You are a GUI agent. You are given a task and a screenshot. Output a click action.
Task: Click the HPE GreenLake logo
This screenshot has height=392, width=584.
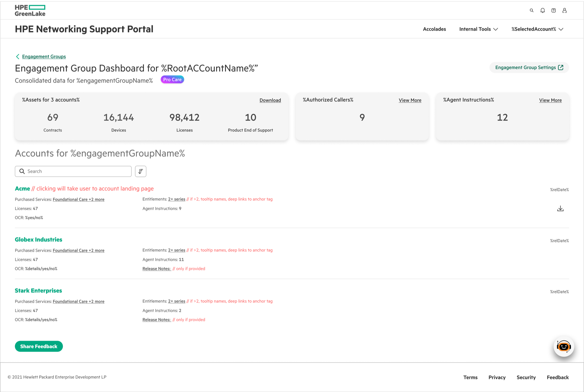[30, 11]
